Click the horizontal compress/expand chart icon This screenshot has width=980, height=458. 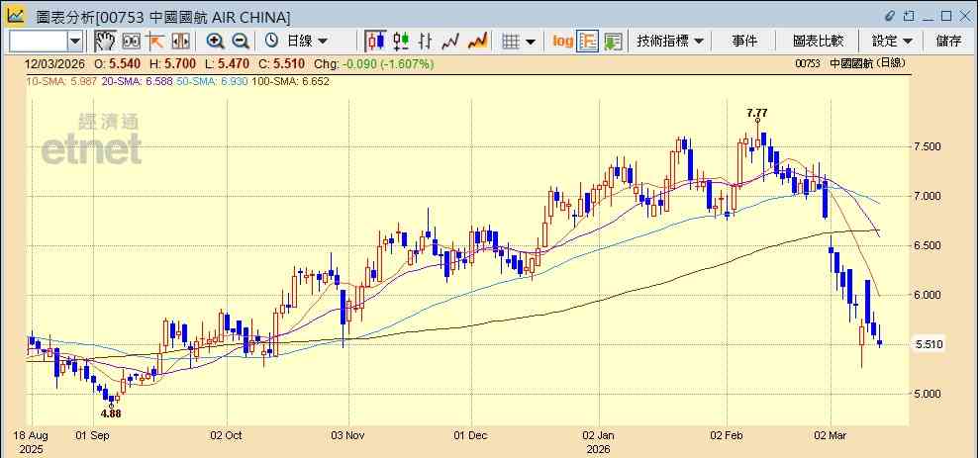(180, 42)
